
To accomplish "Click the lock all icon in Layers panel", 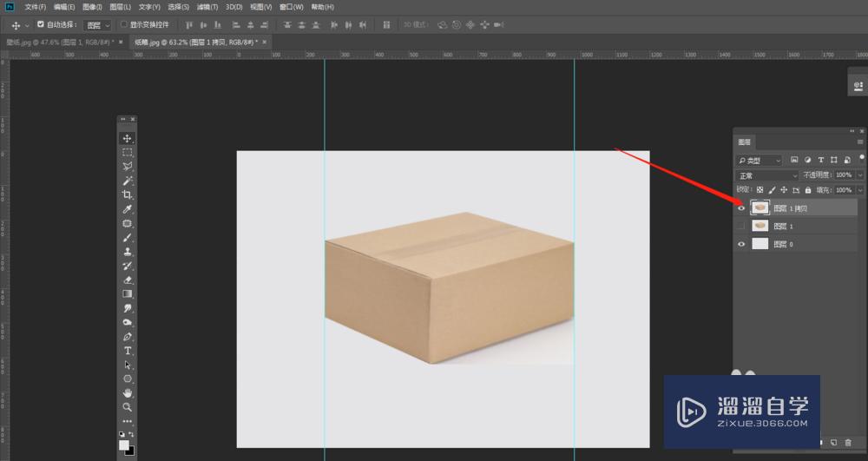I will [x=808, y=189].
